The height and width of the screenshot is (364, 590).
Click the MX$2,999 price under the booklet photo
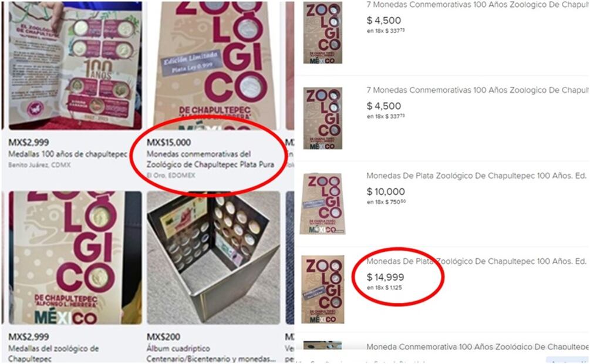pyautogui.click(x=29, y=142)
